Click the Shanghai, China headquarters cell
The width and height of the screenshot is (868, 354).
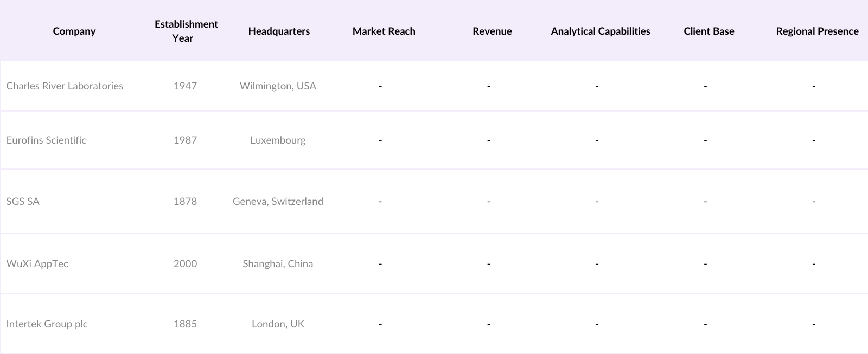278,263
